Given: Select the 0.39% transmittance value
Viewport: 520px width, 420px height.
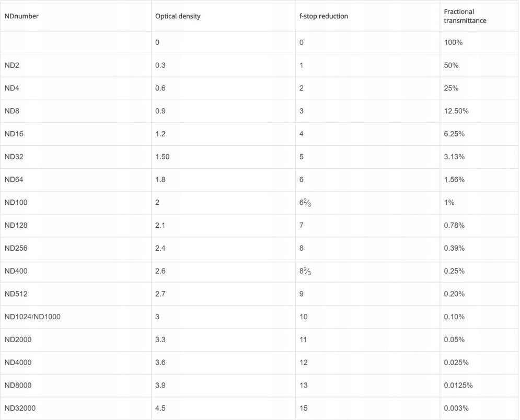Looking at the screenshot, I should (454, 248).
